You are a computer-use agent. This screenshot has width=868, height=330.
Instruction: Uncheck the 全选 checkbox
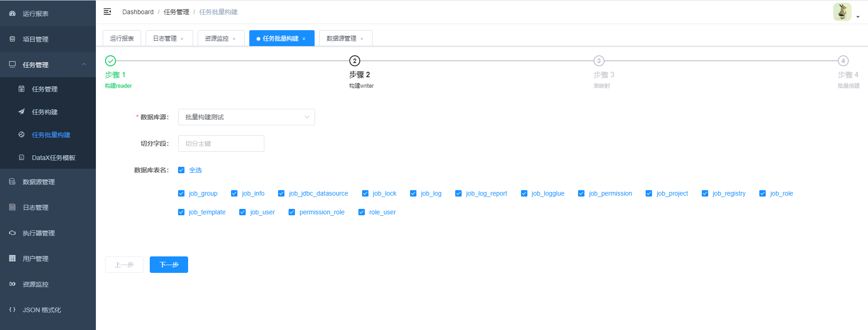(x=181, y=170)
